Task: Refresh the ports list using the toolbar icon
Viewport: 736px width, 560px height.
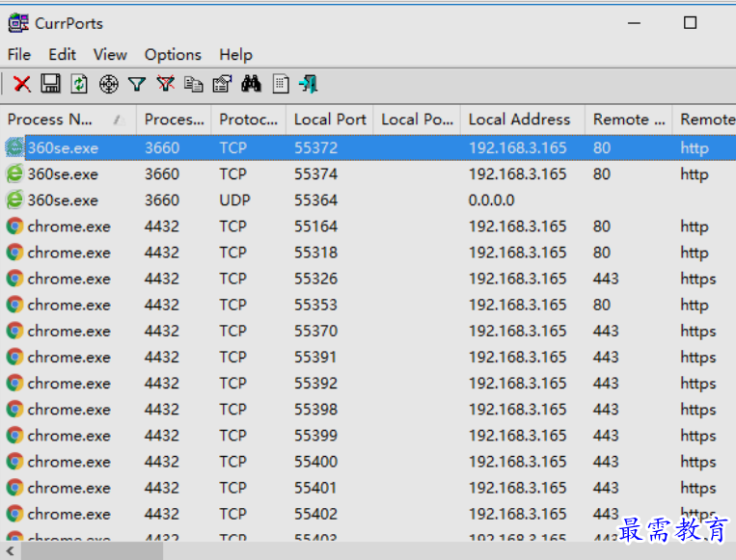Action: 79,84
